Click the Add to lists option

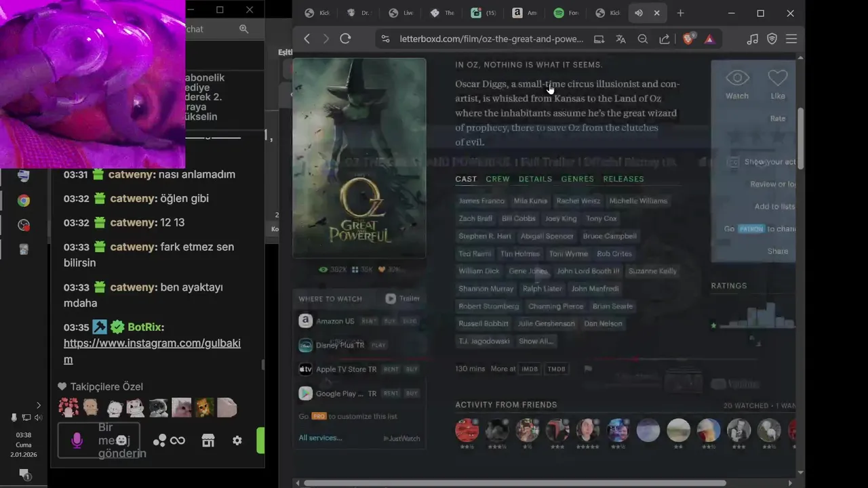(x=774, y=206)
